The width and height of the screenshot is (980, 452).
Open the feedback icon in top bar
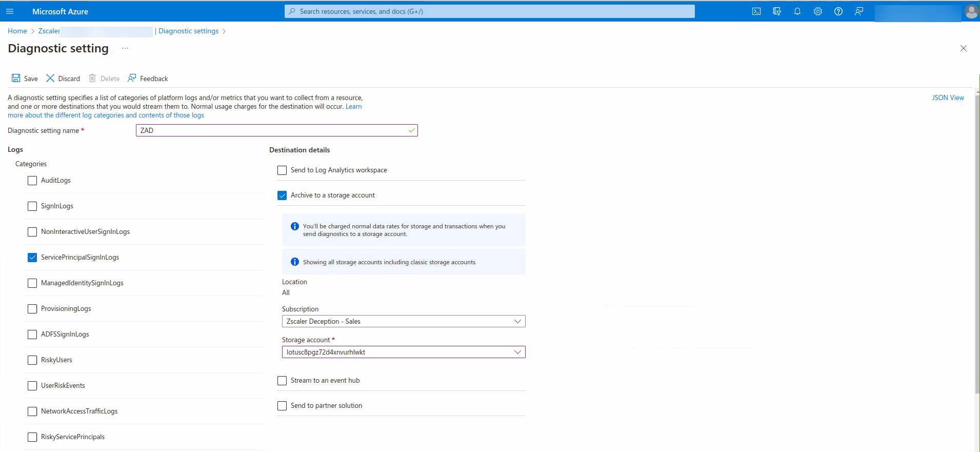[859, 11]
